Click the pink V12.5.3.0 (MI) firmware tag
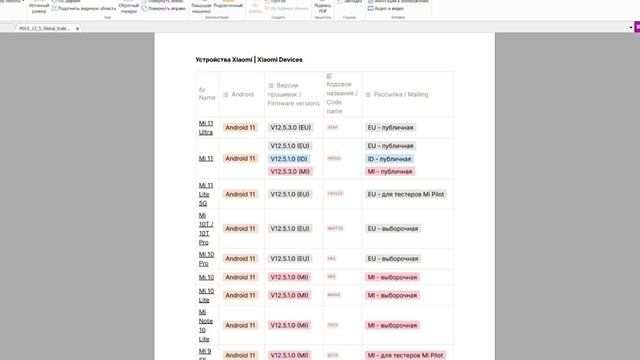The height and width of the screenshot is (360, 640). coord(290,171)
